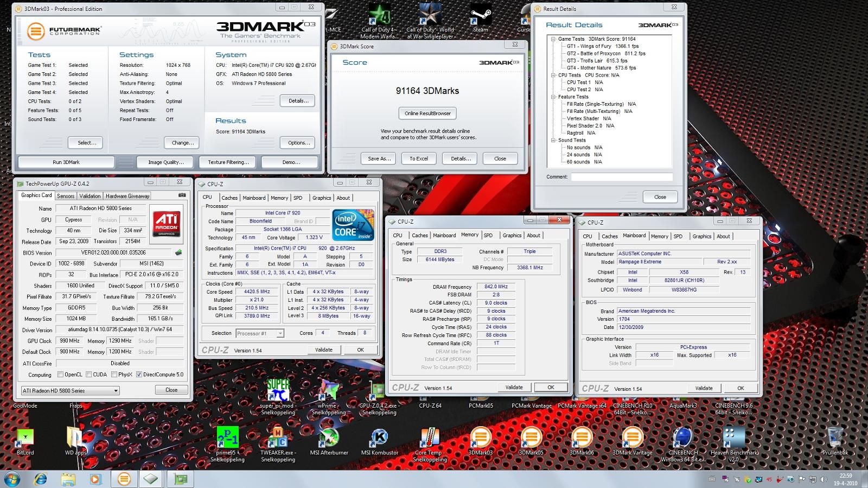The height and width of the screenshot is (488, 868).
Task: Click To Excel button
Action: 419,159
